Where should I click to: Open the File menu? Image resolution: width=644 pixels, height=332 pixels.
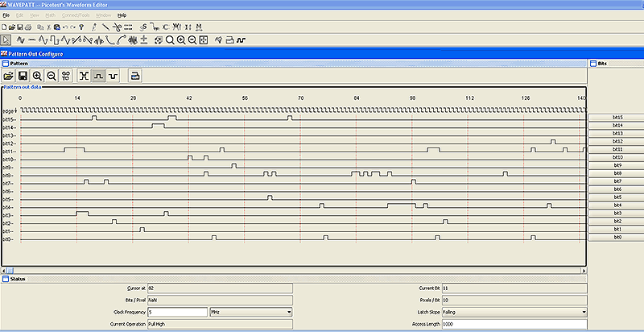tap(5, 15)
